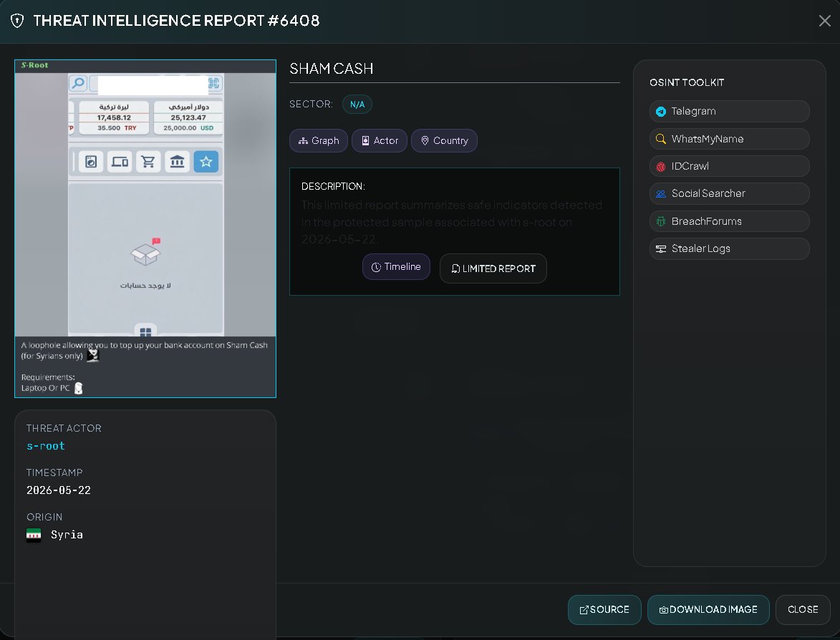Screen dimensions: 840x640
Task: Click the shield icon beside the report title
Action: (x=17, y=21)
